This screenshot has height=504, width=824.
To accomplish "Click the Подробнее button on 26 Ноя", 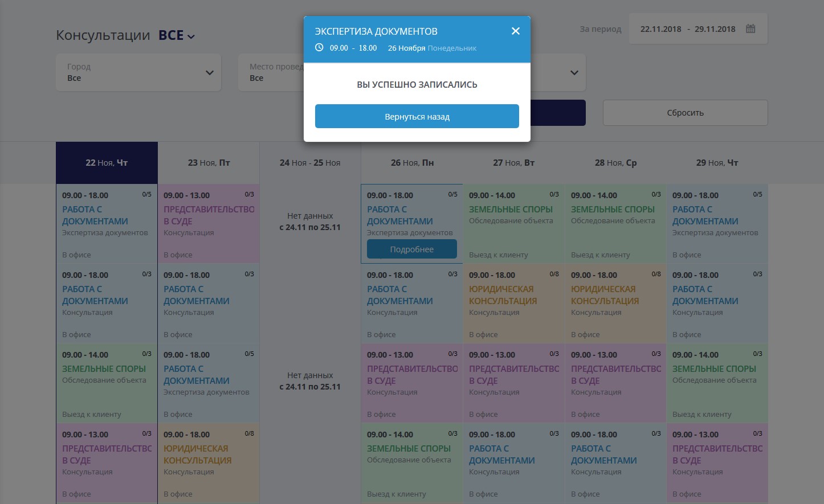I will point(411,249).
